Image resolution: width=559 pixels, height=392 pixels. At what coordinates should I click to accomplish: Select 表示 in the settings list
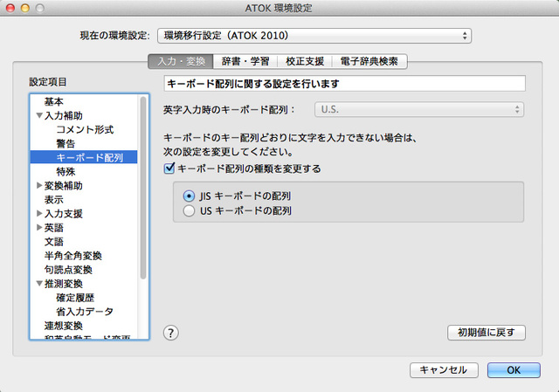pyautogui.click(x=54, y=200)
